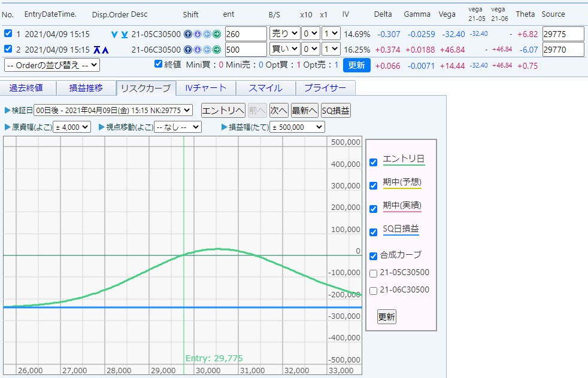
Task: Switch to 過去終値 tab
Action: [x=26, y=88]
